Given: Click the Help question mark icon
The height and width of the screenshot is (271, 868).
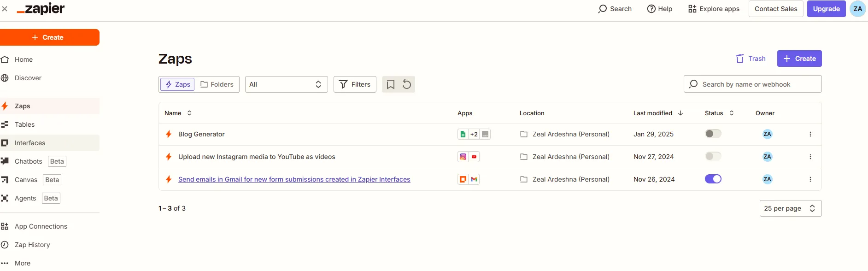Looking at the screenshot, I should [651, 9].
